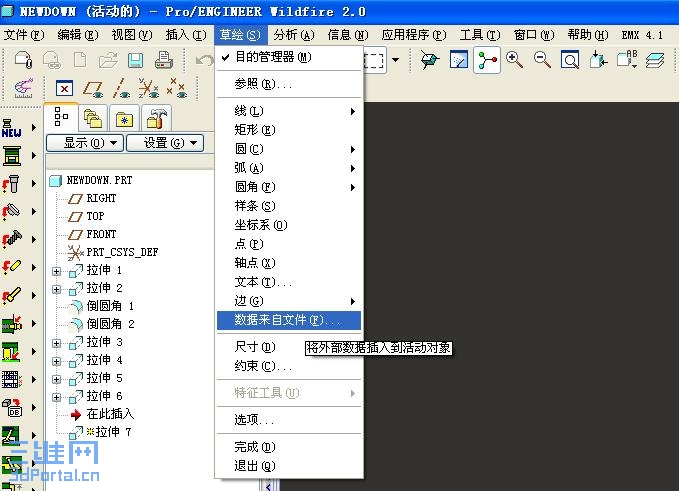
Task: Open the 文件 menu
Action: [24, 35]
